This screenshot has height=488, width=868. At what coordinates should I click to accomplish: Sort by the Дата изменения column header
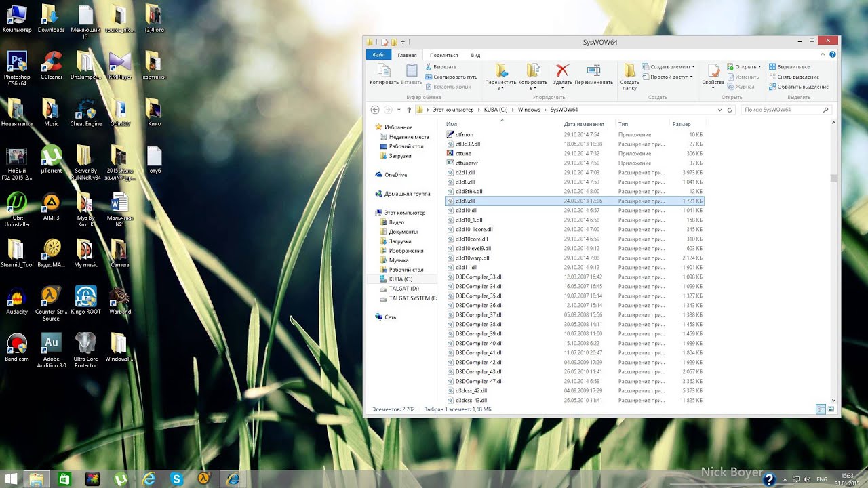589,124
